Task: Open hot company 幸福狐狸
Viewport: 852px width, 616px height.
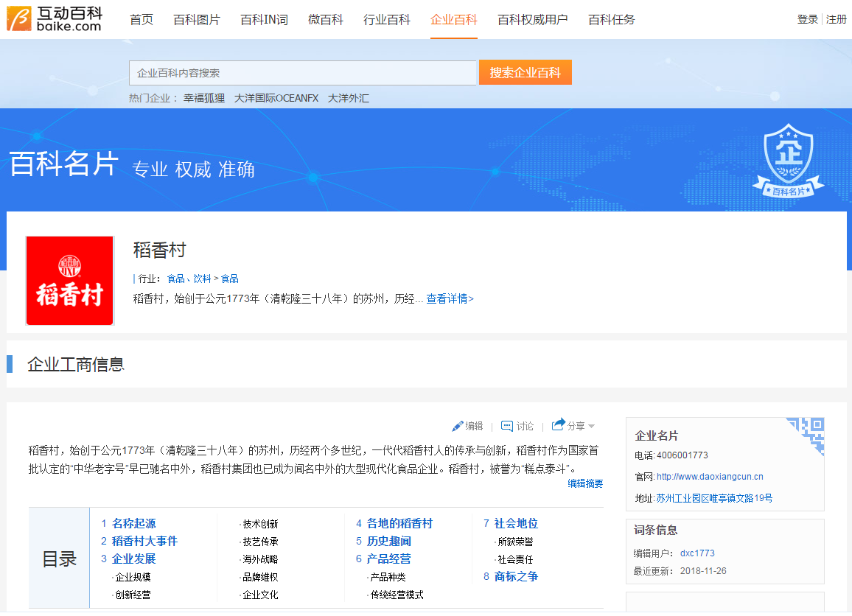Action: click(x=203, y=98)
